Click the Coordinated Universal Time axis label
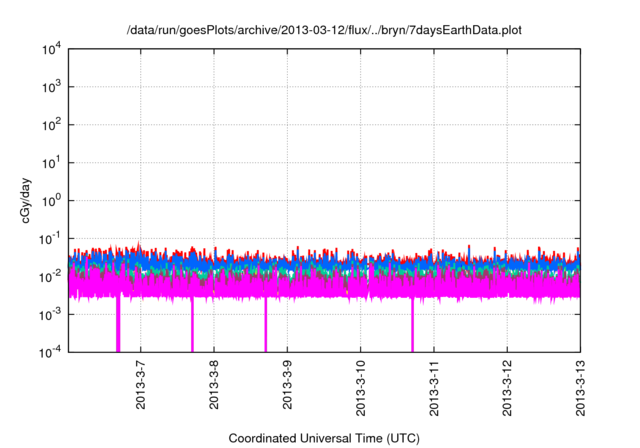 [324, 438]
